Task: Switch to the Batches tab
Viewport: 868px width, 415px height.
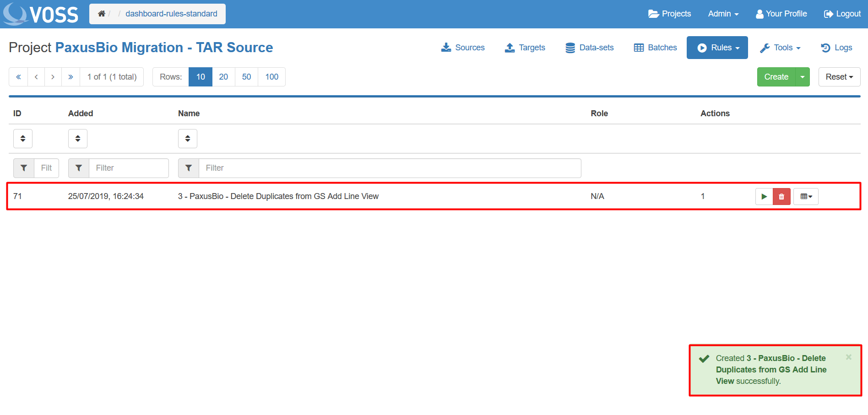Action: coord(655,48)
